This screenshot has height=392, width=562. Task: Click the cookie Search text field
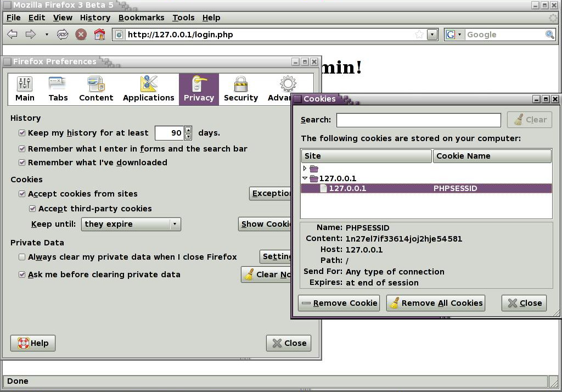click(418, 120)
